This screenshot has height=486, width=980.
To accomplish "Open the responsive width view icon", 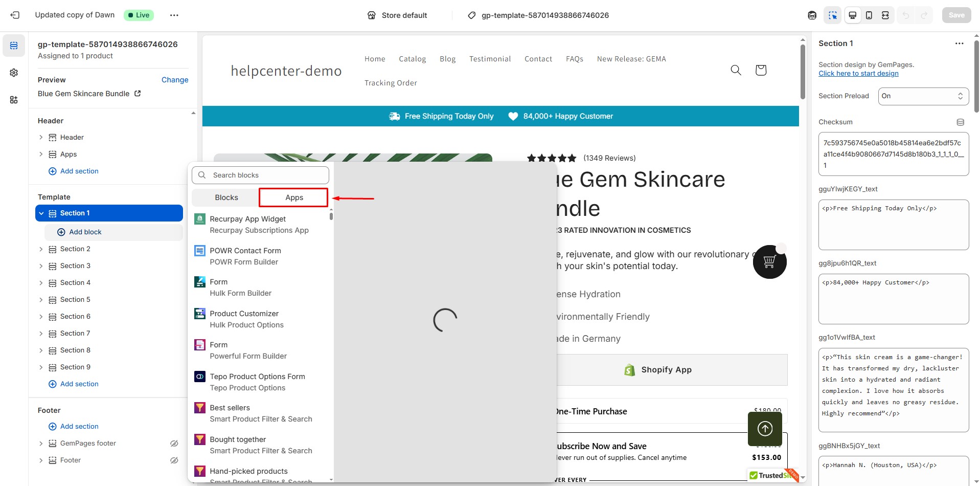I will click(x=884, y=15).
